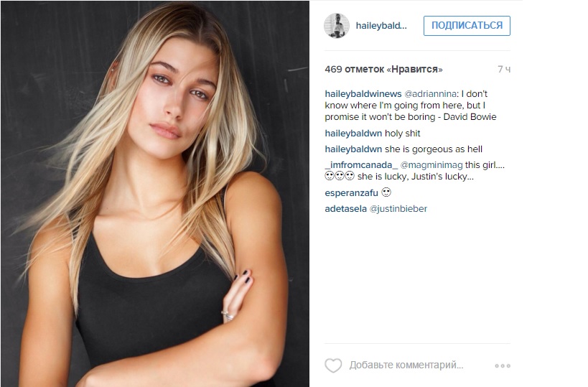
Task: Open haileybaldwn profile from 'gorgeous as hell' comment
Action: [353, 149]
